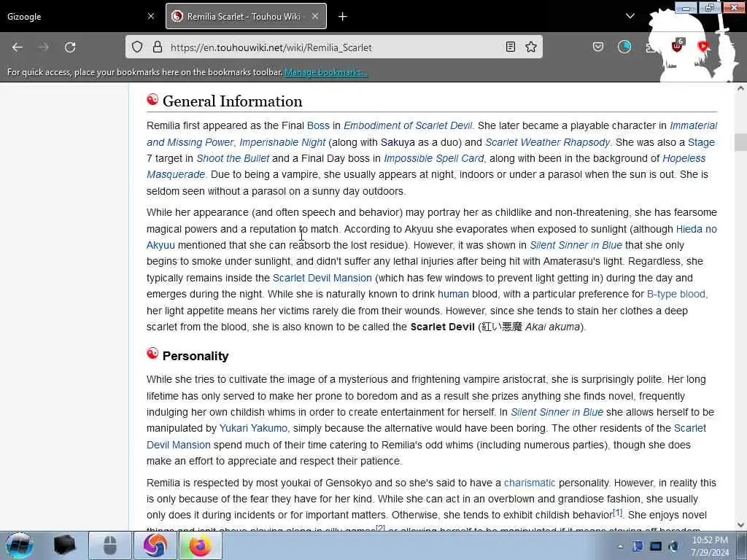
Task: Open the Imperishable Night link
Action: (282, 142)
